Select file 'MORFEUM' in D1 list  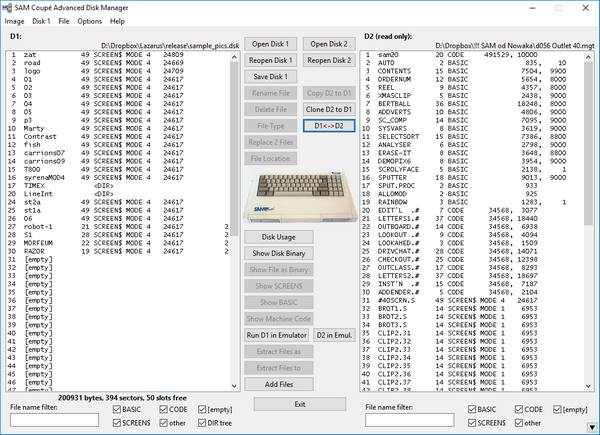pyautogui.click(x=118, y=243)
